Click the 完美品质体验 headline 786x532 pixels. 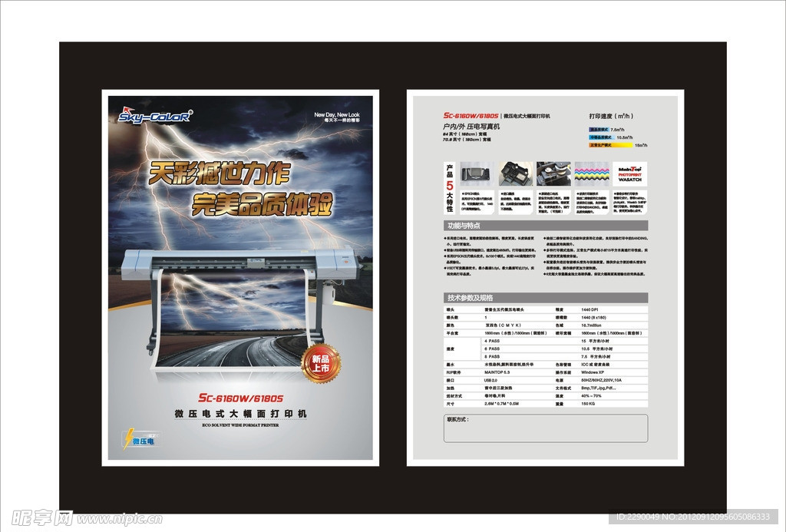263,203
